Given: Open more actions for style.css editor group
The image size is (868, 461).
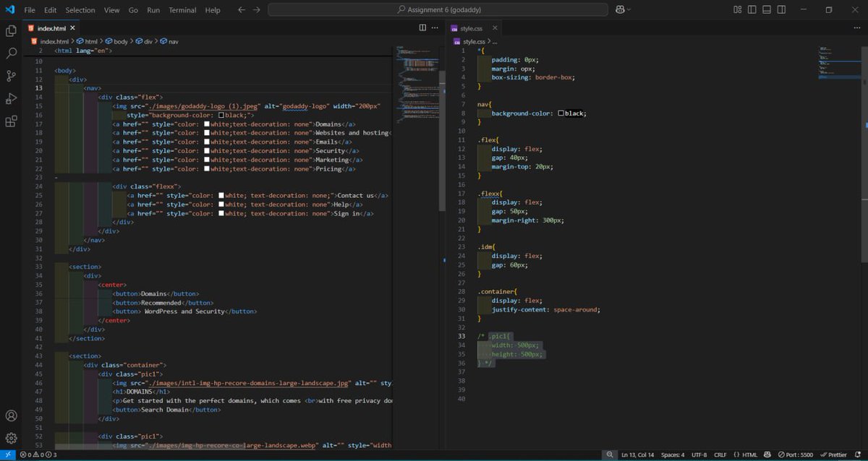Looking at the screenshot, I should 858,27.
